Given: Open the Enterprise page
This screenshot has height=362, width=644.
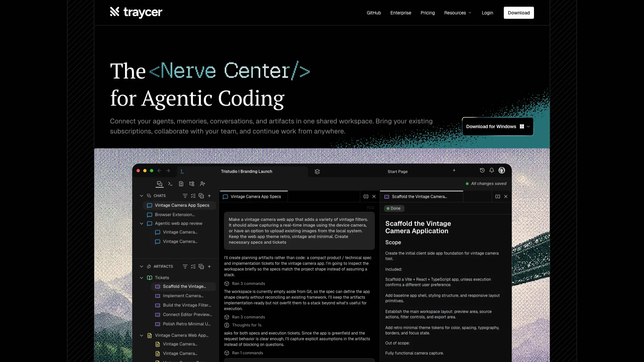Looking at the screenshot, I should [x=400, y=13].
